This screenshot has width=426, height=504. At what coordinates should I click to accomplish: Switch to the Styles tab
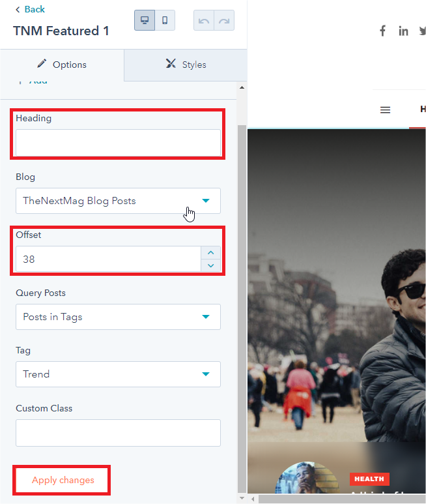point(186,65)
